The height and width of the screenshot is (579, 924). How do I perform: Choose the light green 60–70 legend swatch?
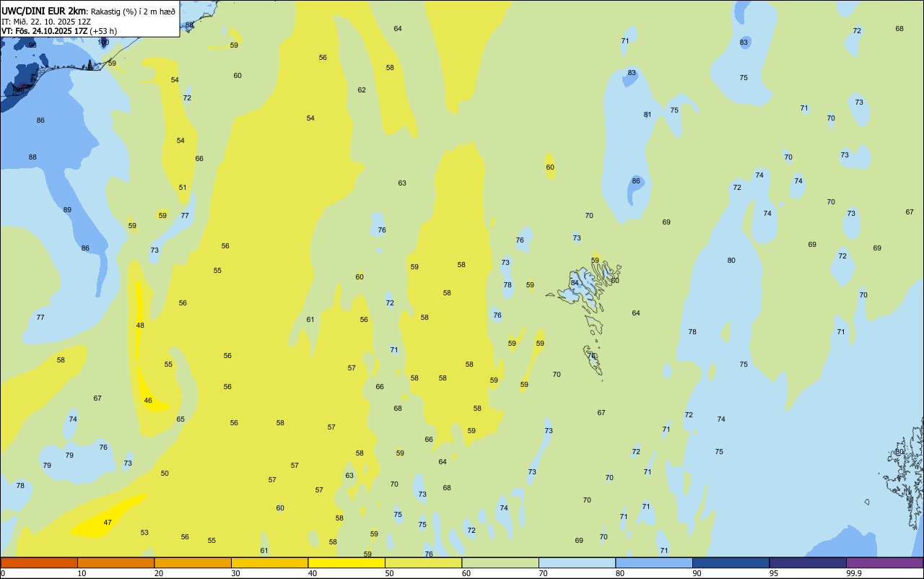click(x=500, y=562)
